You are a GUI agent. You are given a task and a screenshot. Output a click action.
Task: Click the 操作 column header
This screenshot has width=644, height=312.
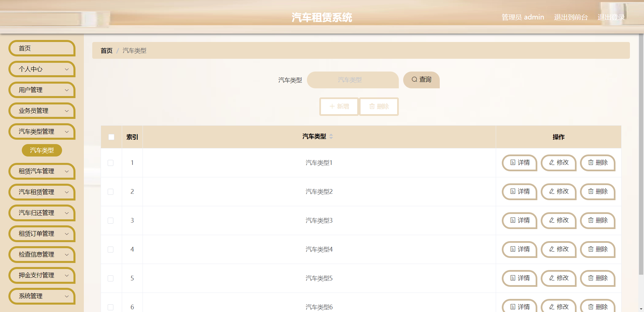[x=558, y=137]
